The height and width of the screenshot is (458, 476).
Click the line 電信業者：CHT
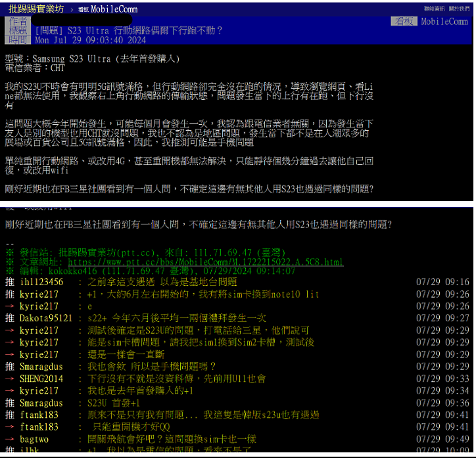tap(35, 68)
